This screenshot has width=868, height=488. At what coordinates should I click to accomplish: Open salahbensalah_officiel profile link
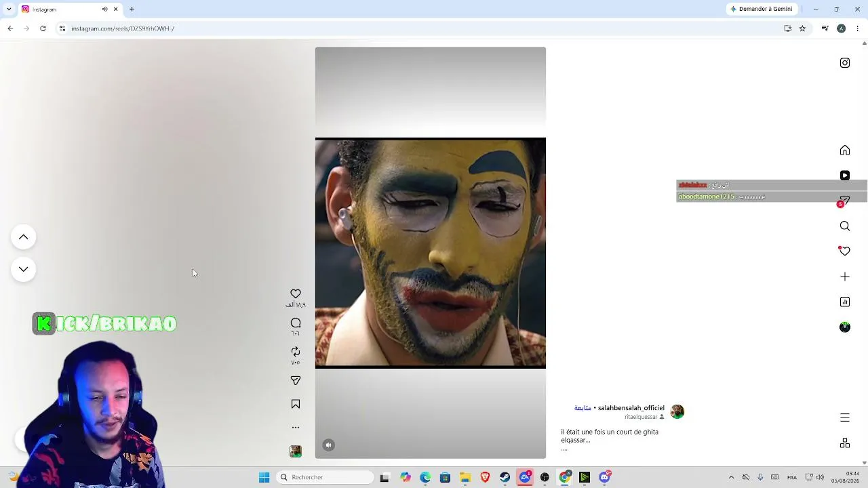[x=631, y=408]
